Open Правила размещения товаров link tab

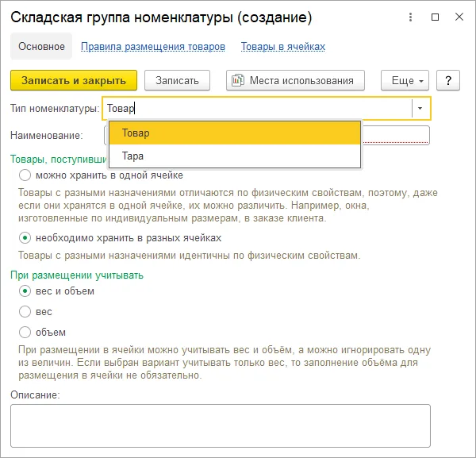tap(153, 47)
